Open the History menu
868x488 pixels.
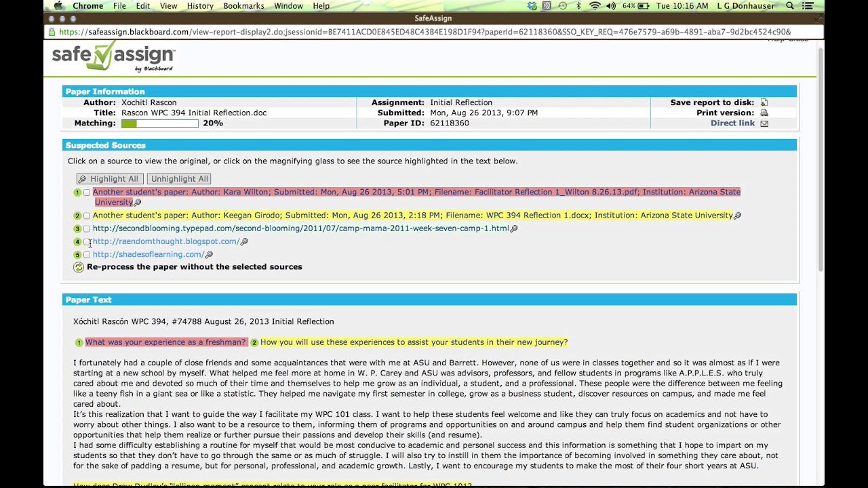pos(200,6)
